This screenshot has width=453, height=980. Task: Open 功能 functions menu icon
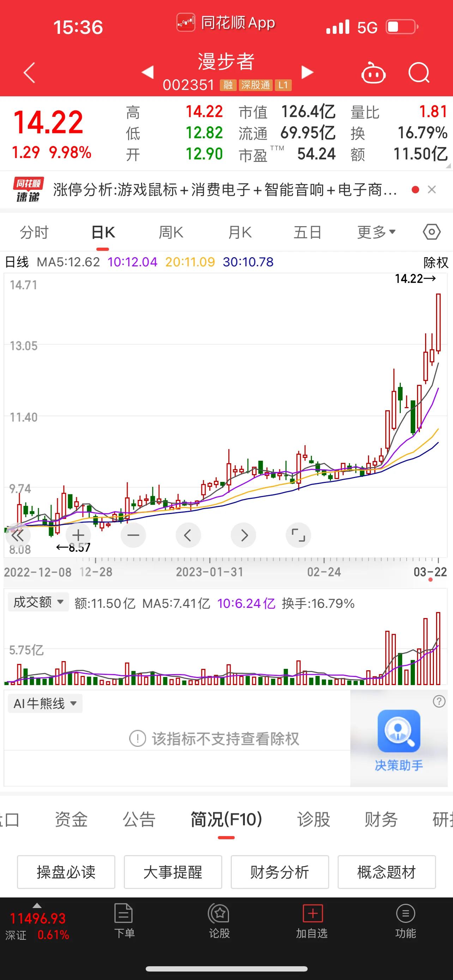pos(405,921)
